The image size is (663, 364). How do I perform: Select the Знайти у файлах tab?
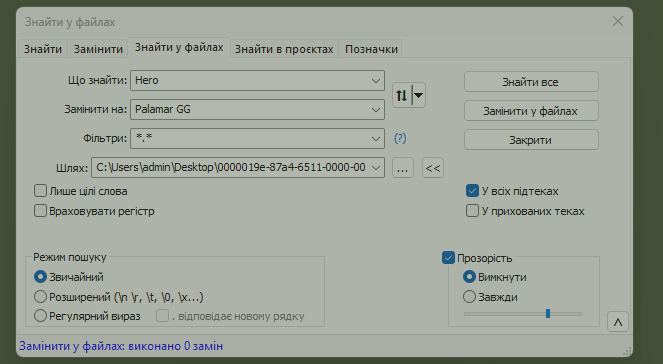[179, 47]
